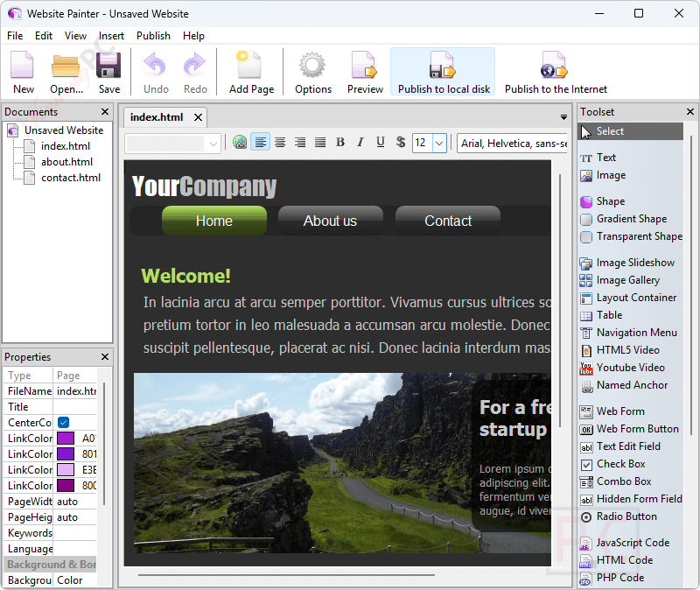Click the font family field Arial, Helvetica
Image resolution: width=700 pixels, height=590 pixels.
(x=512, y=144)
